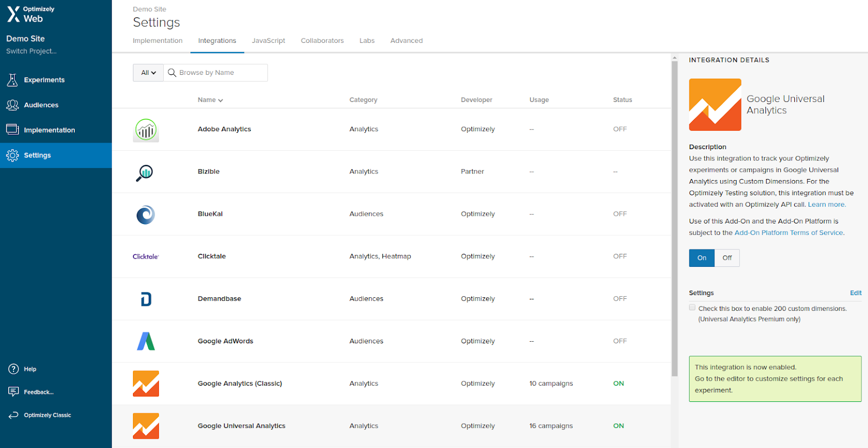Select the Google AdWords logo

pos(146,341)
